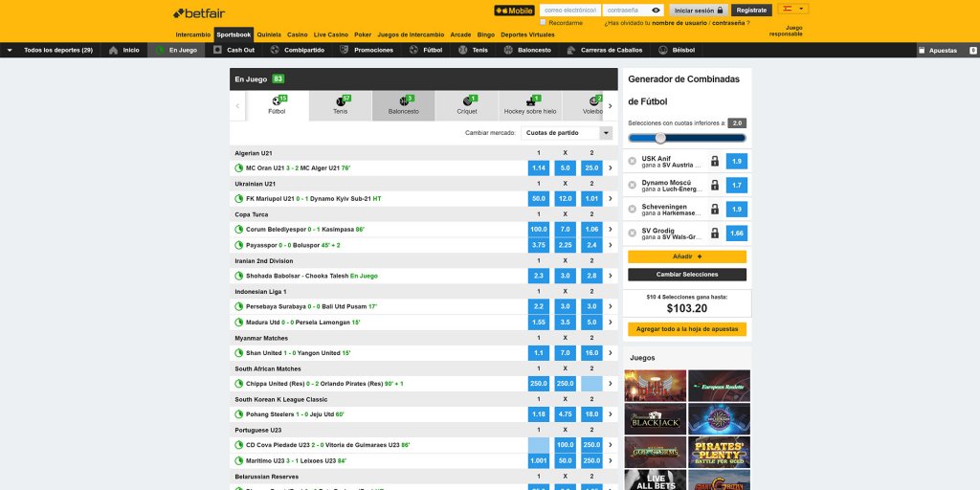Expand Pohang Steelers match arrow
Image resolution: width=980 pixels, height=490 pixels.
pyautogui.click(x=611, y=414)
